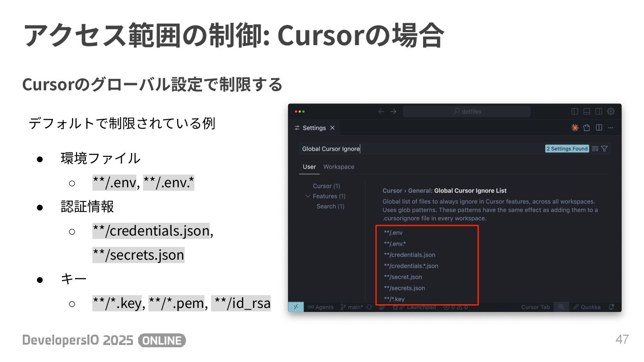Open the settings filter funnel icon
The height and width of the screenshot is (362, 644).
pos(604,149)
